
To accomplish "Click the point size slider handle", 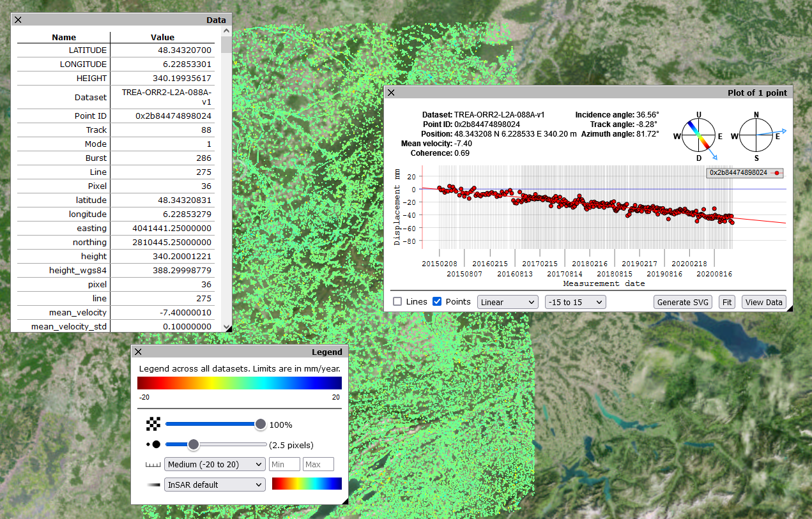I will [x=193, y=444].
